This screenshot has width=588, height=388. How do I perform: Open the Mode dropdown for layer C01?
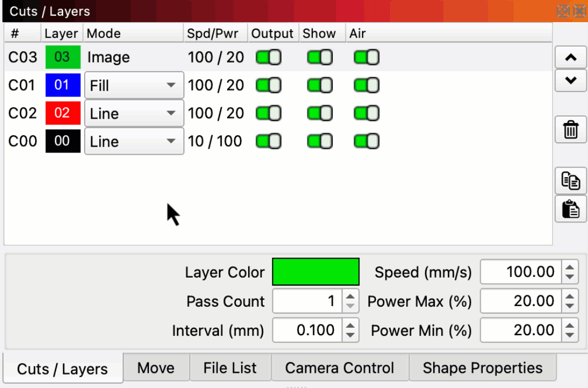(134, 85)
